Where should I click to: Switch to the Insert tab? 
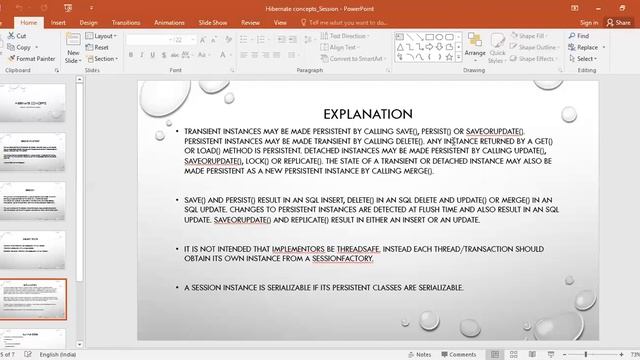point(58,23)
